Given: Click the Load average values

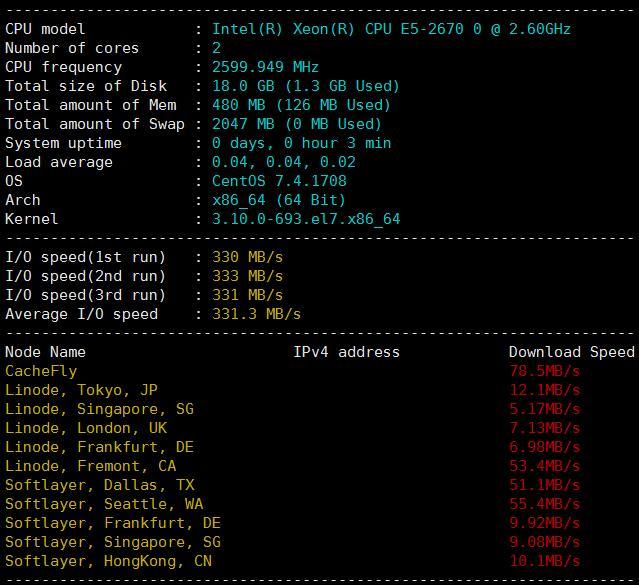Looking at the screenshot, I should (x=284, y=162).
